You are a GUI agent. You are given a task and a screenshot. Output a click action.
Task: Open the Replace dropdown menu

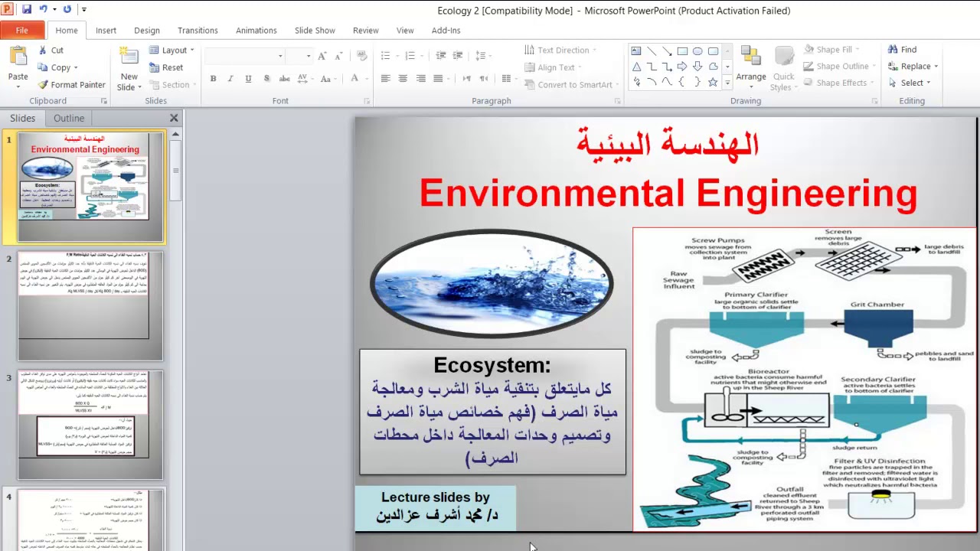pos(936,67)
